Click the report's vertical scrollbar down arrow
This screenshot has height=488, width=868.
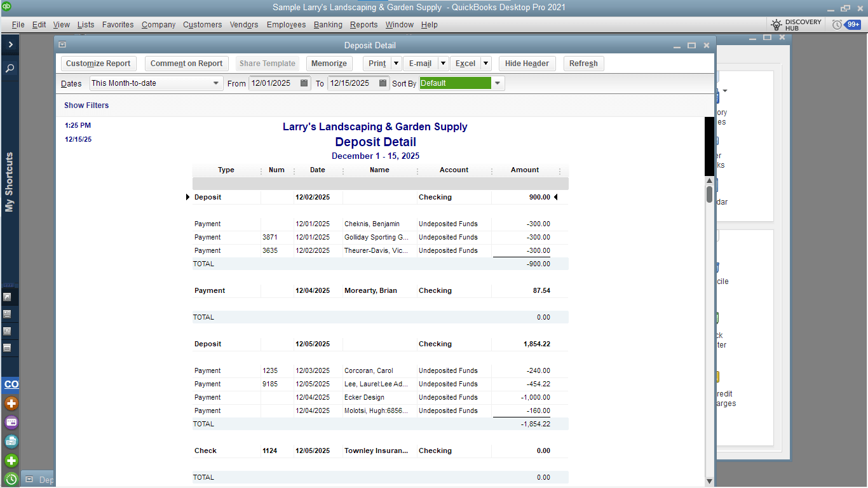[x=709, y=482]
